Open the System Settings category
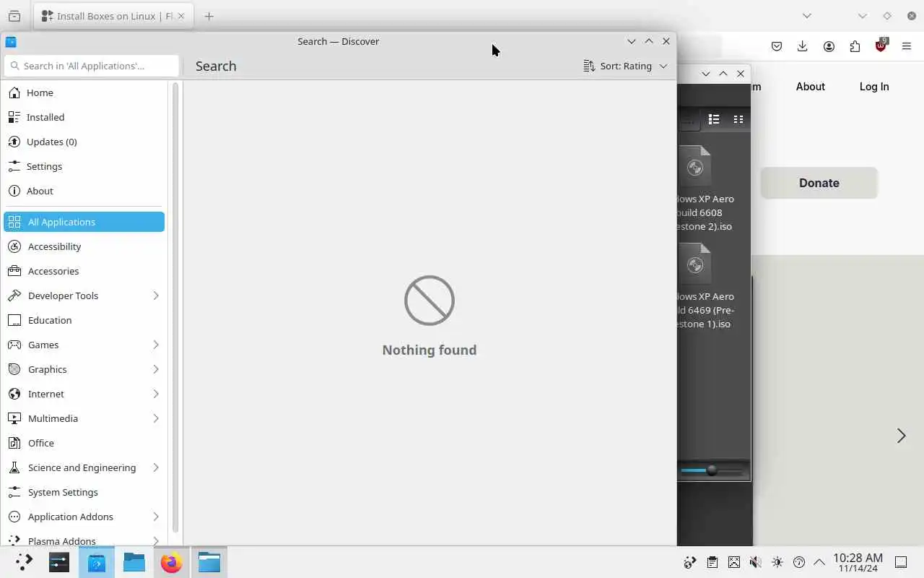The image size is (924, 578). coord(84,492)
